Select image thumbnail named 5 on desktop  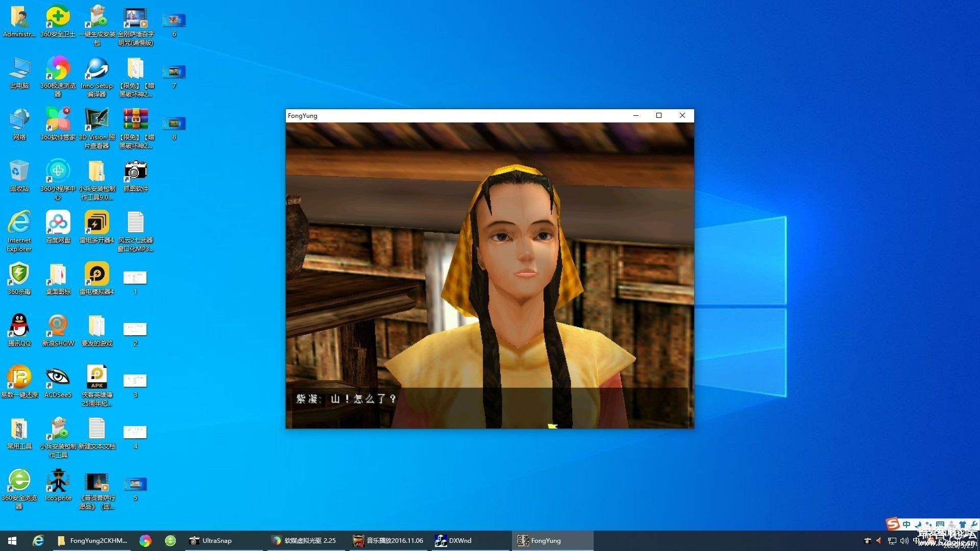[135, 488]
